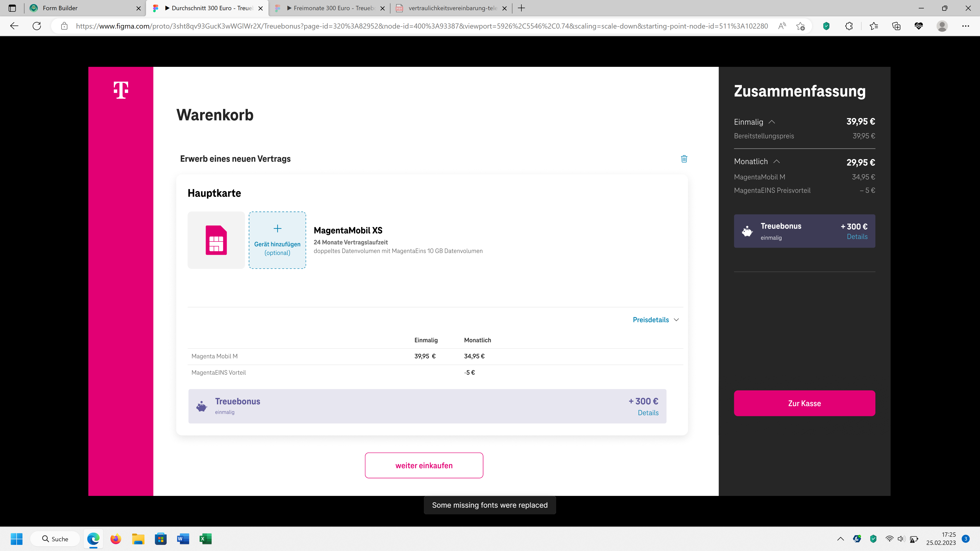980x551 pixels.
Task: Open Treuebonus Details in Hauptkarte card
Action: tap(648, 413)
